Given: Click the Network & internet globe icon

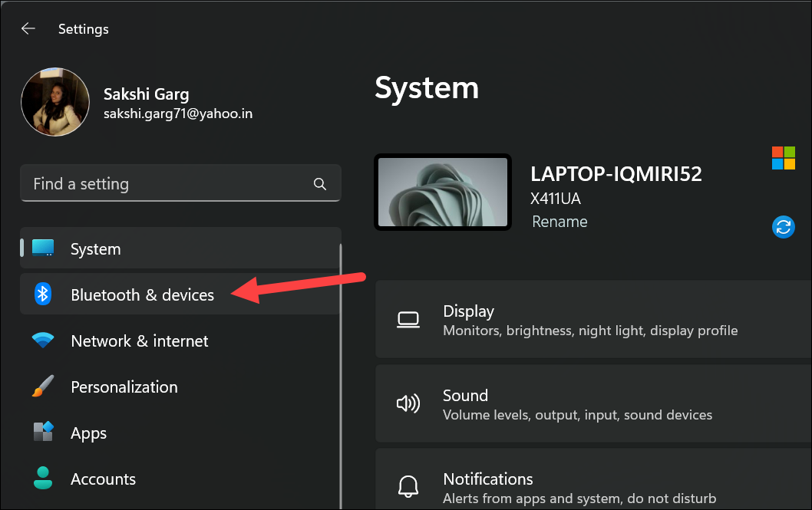Looking at the screenshot, I should 43,341.
